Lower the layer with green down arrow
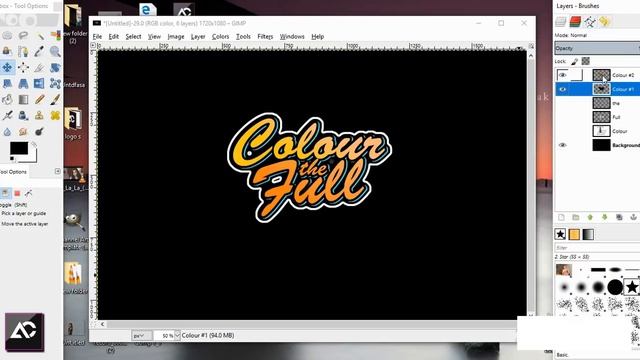Viewport: 640px width, 360px height. click(604, 217)
